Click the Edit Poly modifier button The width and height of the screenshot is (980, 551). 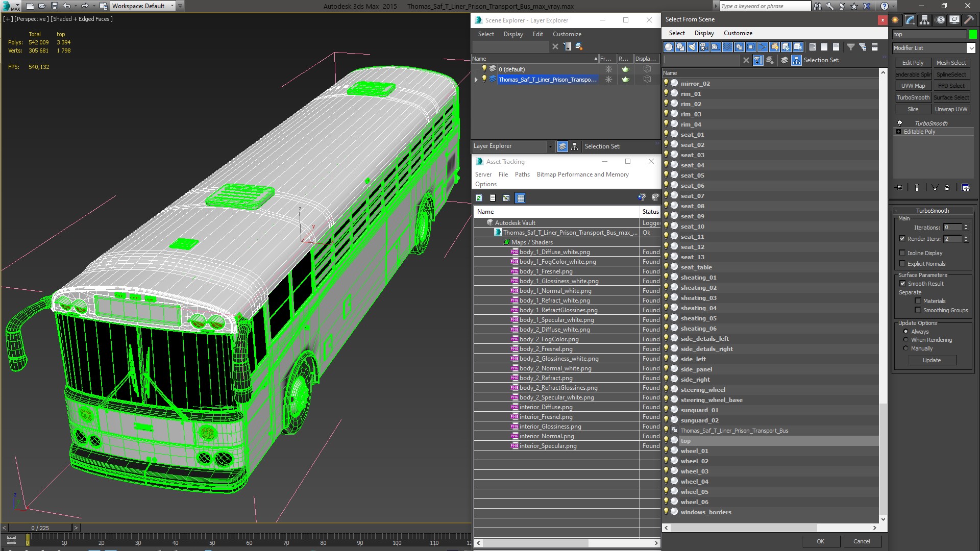[x=913, y=63]
